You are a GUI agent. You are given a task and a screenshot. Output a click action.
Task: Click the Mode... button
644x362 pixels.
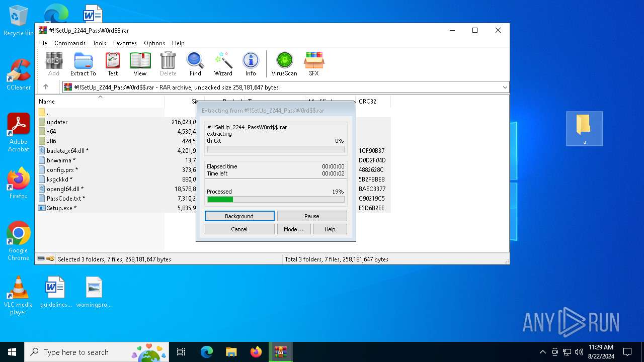tap(293, 229)
